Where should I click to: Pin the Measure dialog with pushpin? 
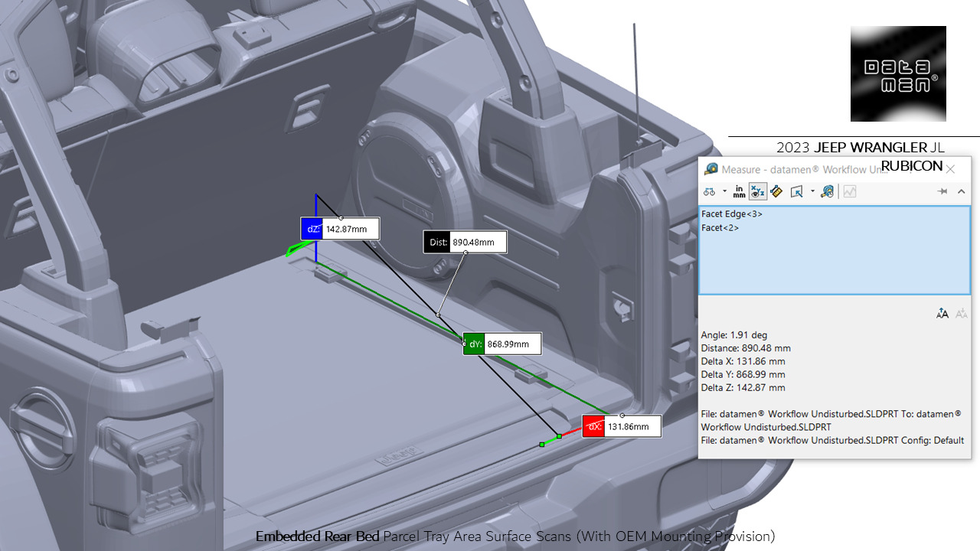943,192
